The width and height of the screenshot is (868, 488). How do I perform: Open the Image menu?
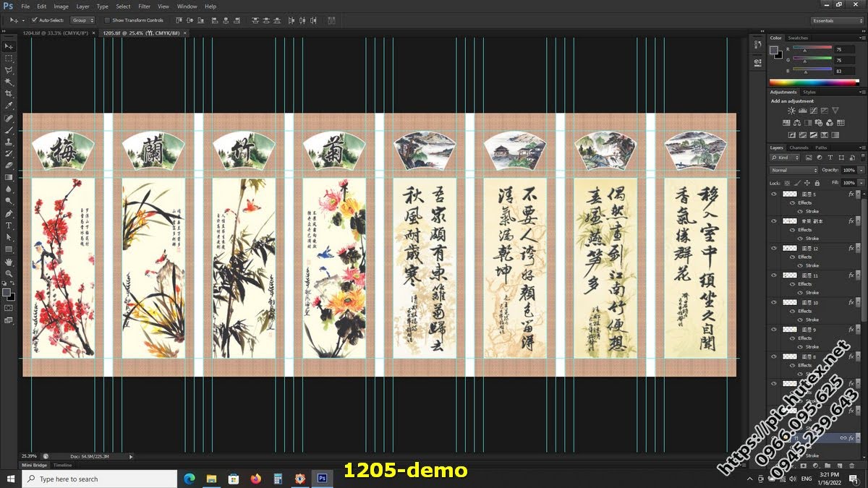(61, 6)
